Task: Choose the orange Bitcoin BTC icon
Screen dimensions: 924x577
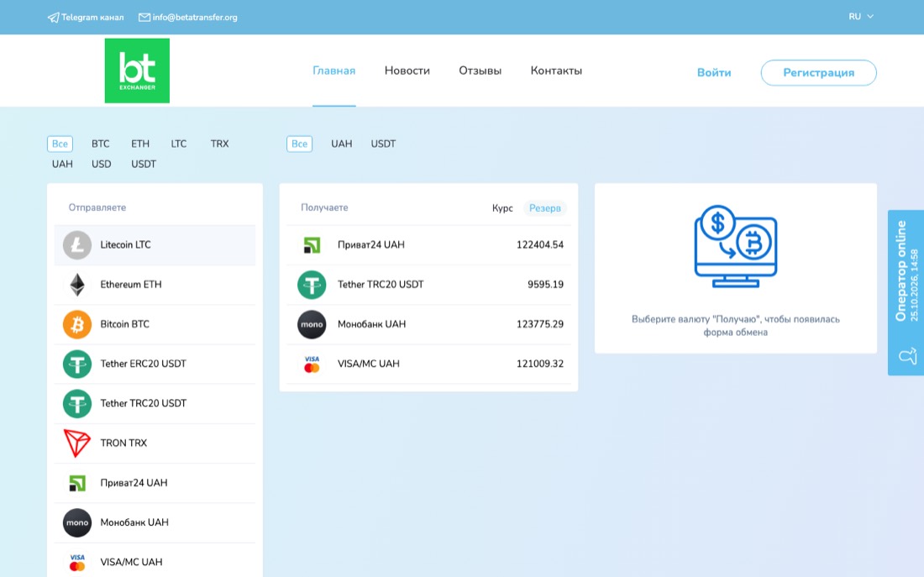Action: click(77, 324)
